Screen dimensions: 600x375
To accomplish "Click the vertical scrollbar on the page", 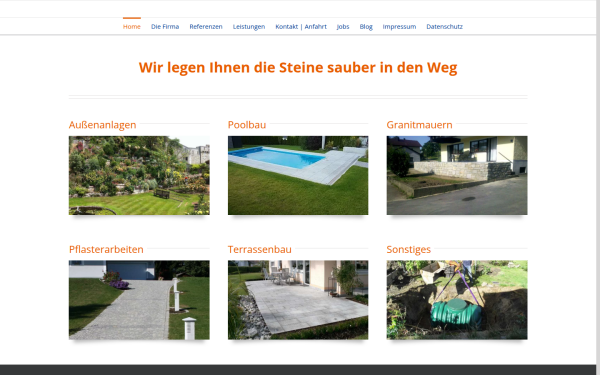I will (x=598, y=188).
